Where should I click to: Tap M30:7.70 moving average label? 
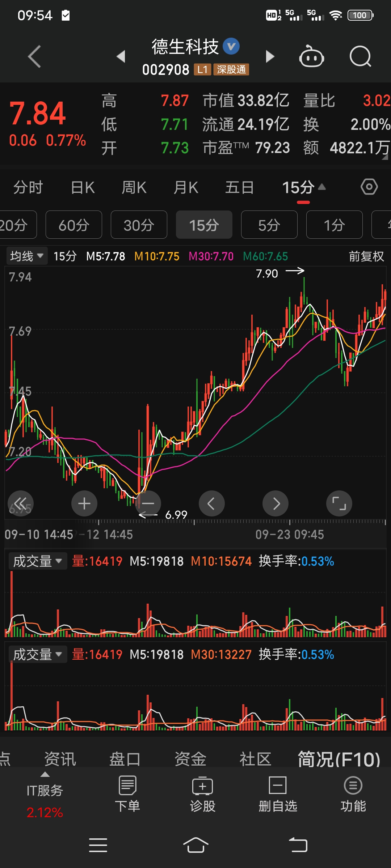211,256
